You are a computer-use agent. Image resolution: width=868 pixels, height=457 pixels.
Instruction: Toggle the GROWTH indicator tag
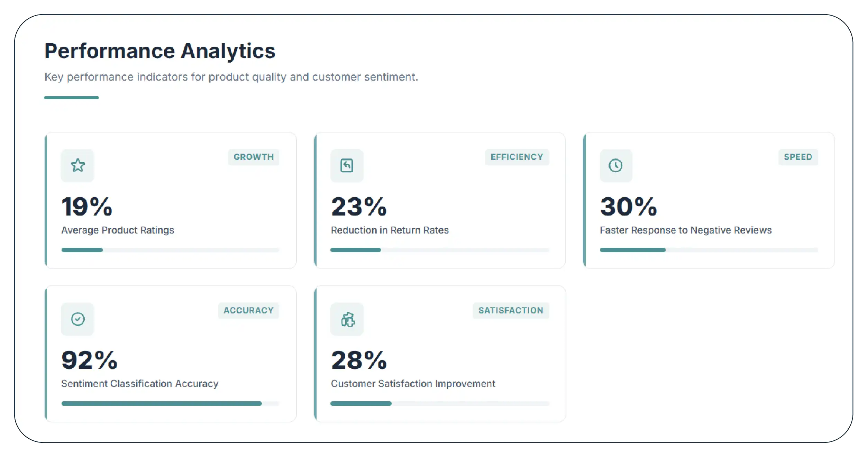pyautogui.click(x=254, y=157)
